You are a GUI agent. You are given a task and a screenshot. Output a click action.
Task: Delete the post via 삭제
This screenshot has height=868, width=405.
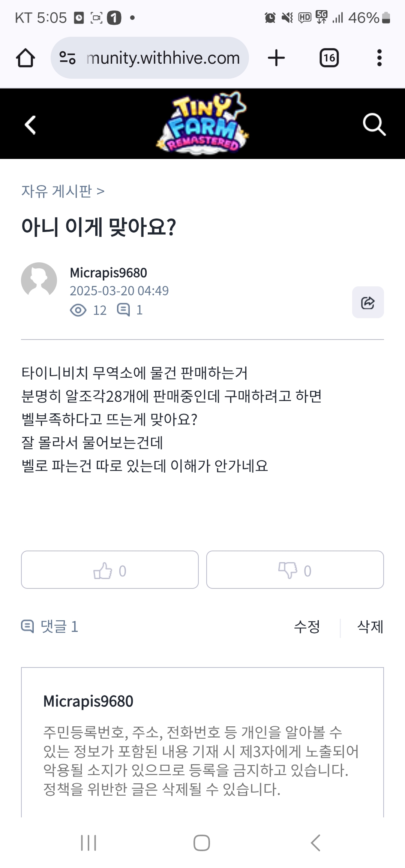tap(370, 627)
